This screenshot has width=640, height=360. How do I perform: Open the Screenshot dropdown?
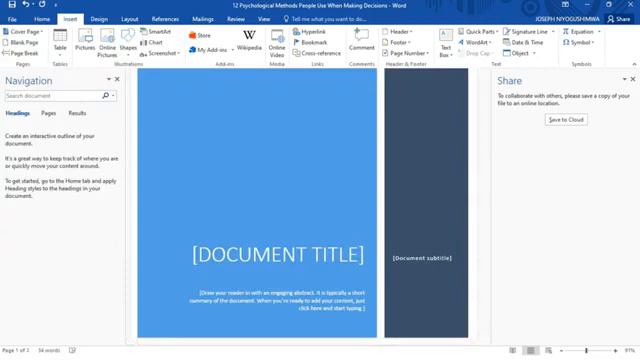tap(178, 53)
